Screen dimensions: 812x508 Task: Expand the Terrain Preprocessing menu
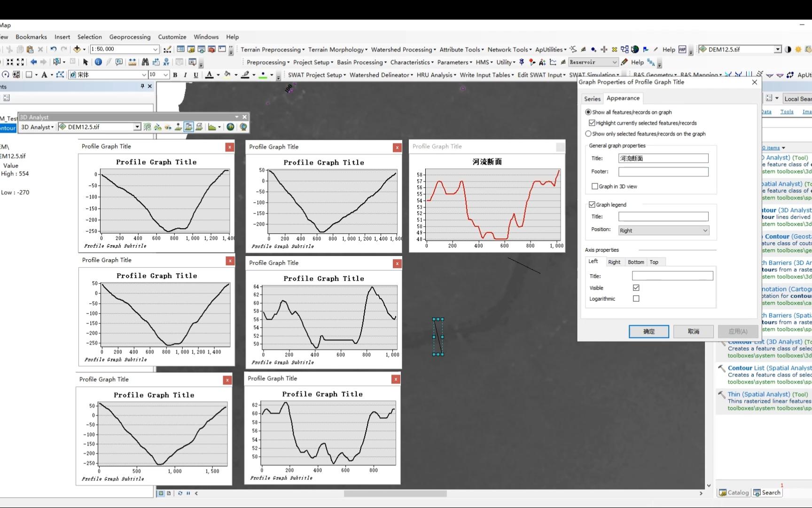tap(273, 49)
